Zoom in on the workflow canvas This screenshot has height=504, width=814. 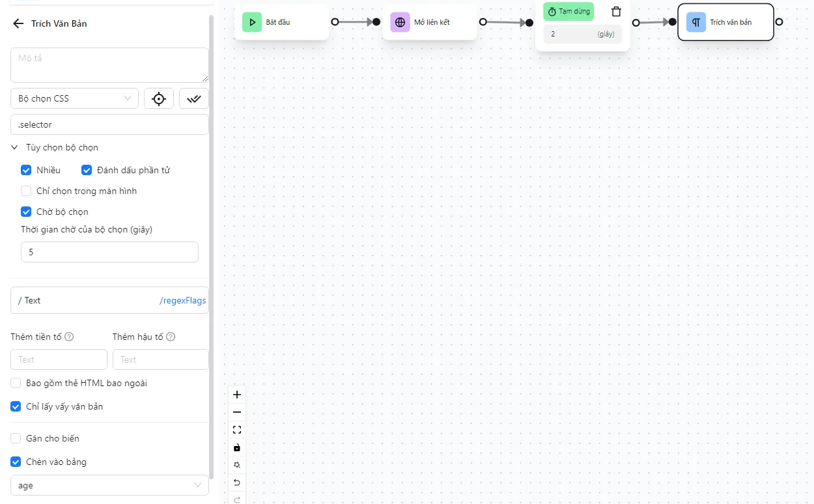click(x=237, y=394)
